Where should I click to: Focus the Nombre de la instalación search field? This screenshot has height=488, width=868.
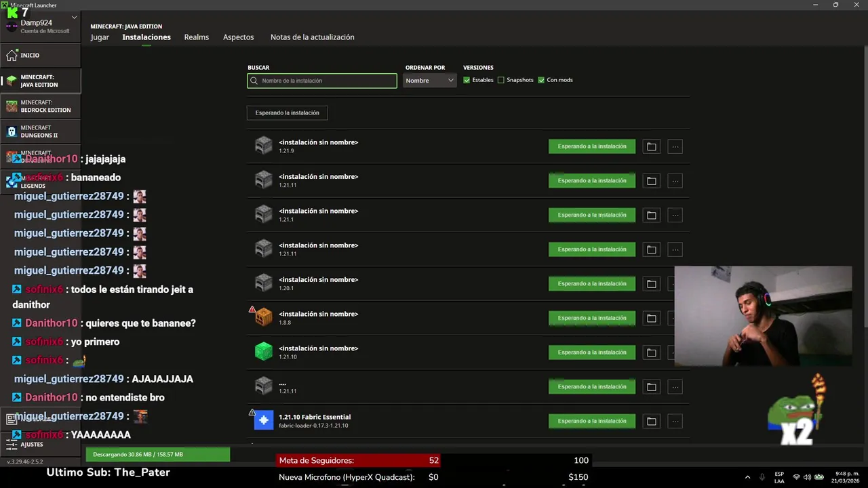click(322, 81)
